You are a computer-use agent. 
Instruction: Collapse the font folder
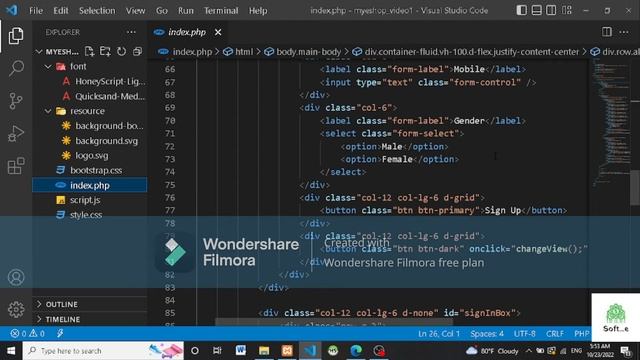pos(48,67)
